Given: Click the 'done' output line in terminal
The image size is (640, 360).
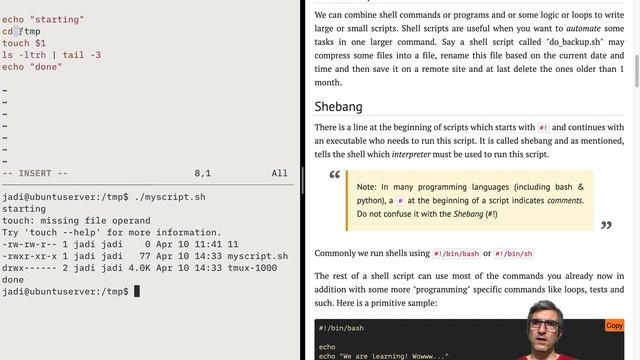Looking at the screenshot, I should (13, 280).
